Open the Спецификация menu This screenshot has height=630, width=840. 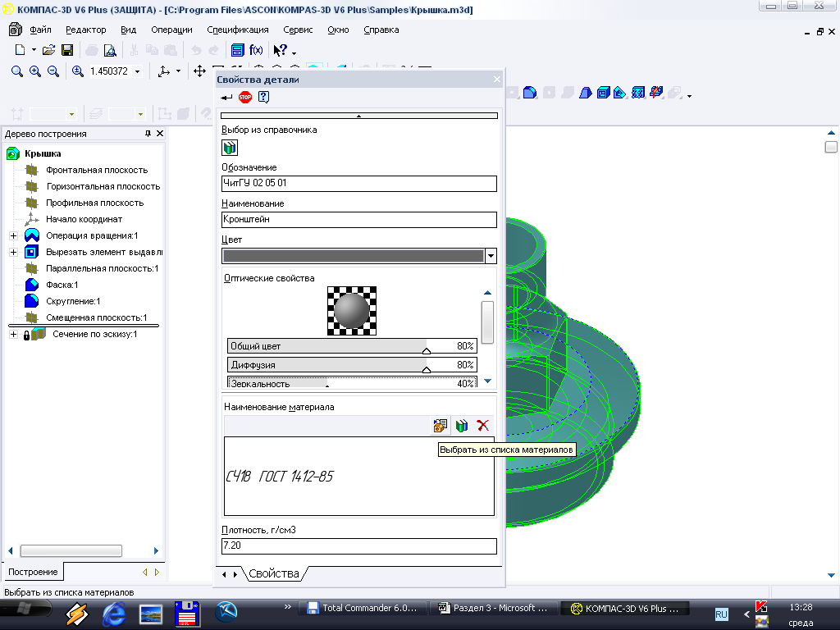pyautogui.click(x=238, y=30)
